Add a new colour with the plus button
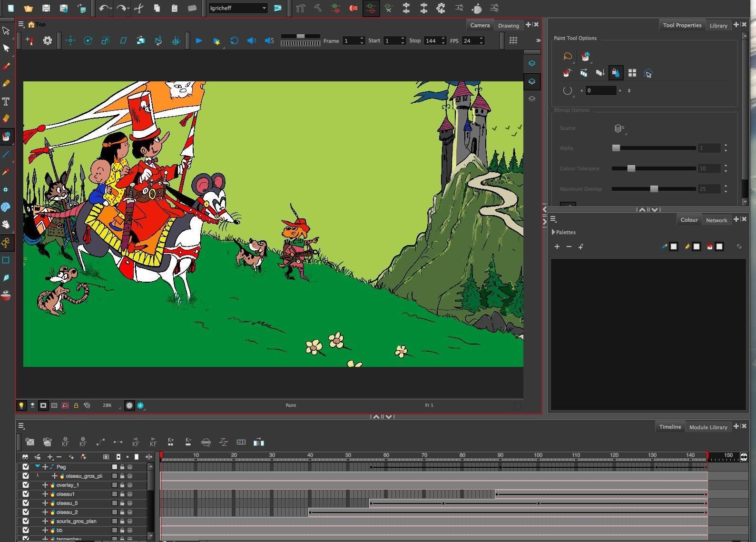The width and height of the screenshot is (756, 542). pyautogui.click(x=557, y=246)
